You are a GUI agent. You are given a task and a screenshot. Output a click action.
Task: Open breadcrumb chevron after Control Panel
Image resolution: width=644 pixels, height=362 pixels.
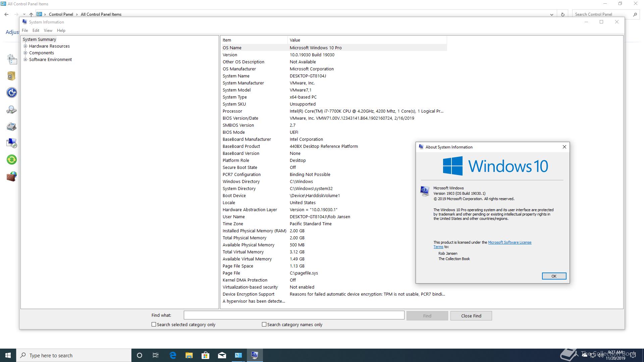(77, 14)
